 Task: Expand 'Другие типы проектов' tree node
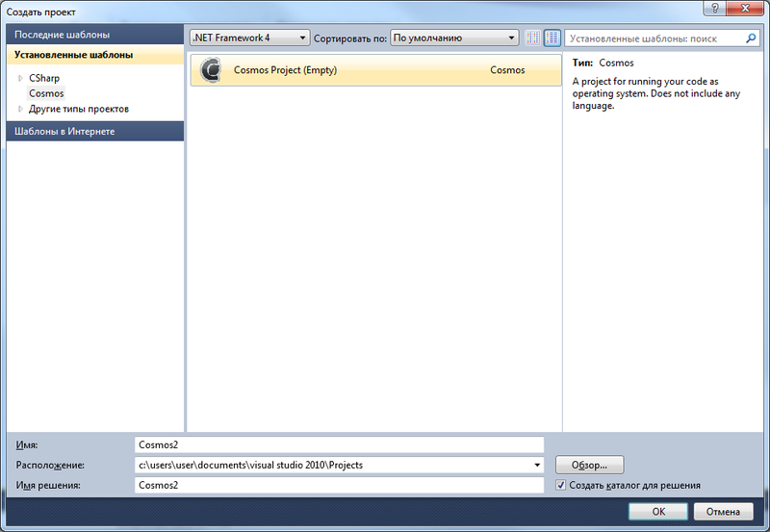point(20,109)
